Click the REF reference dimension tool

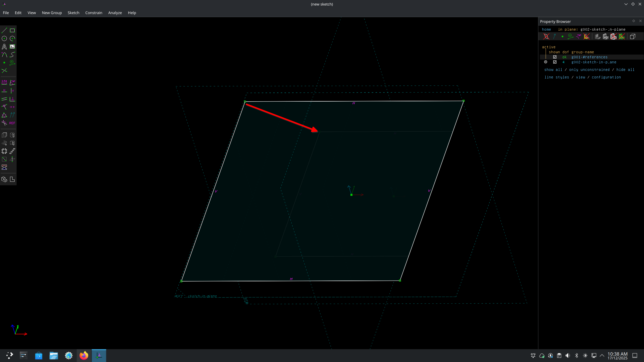pos(12,123)
